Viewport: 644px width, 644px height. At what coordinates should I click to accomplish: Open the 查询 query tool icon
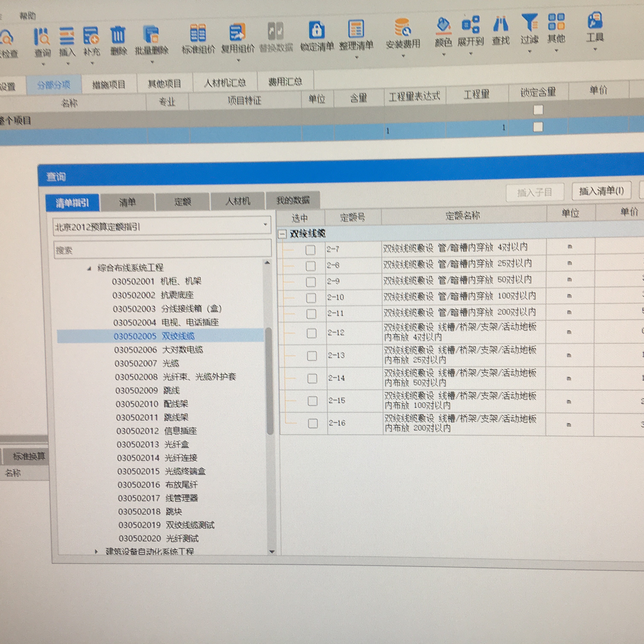[x=42, y=37]
